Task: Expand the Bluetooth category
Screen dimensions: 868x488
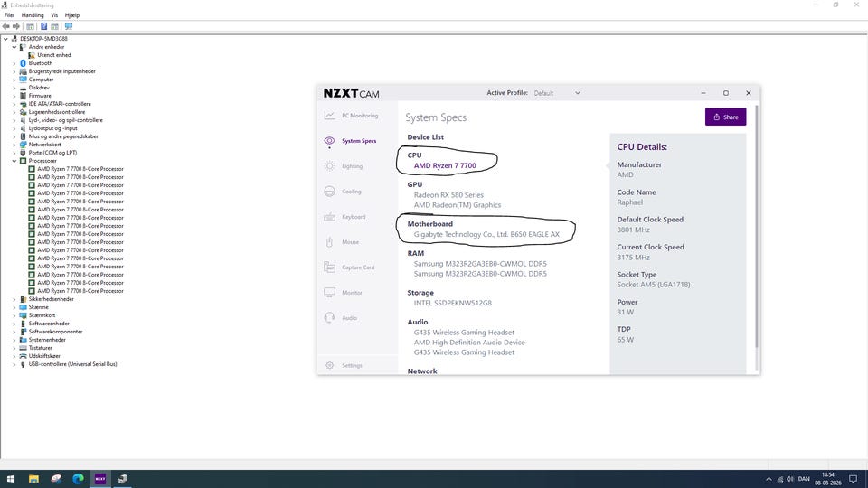Action: point(14,63)
